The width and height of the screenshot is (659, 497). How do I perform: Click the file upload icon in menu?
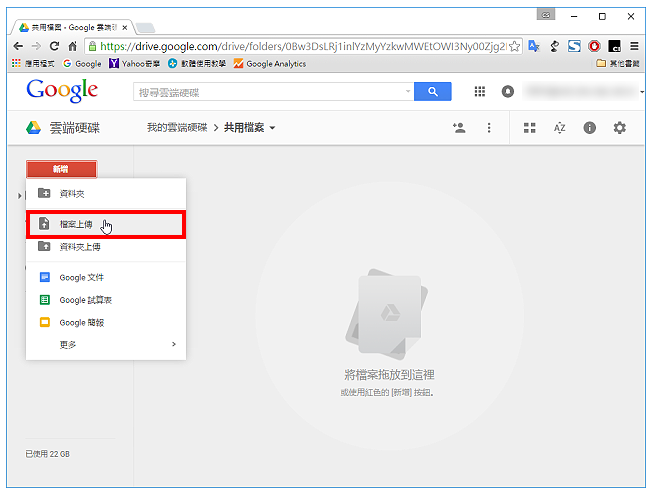44,224
